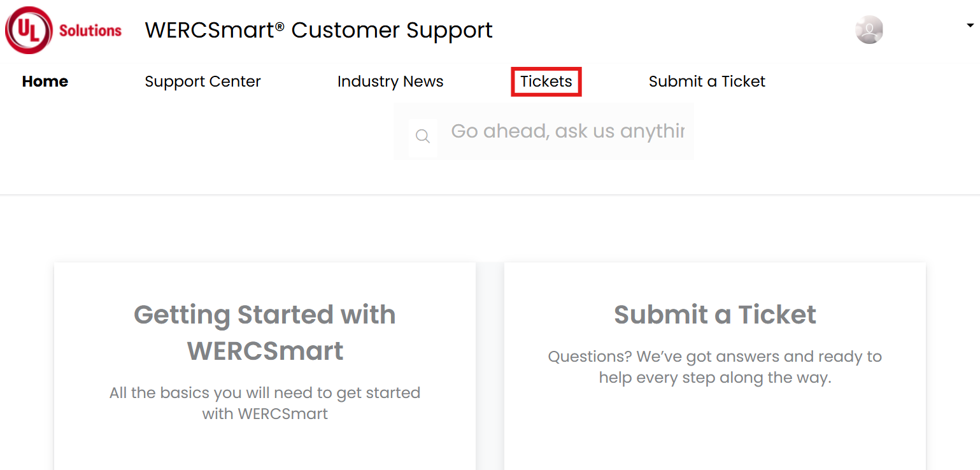This screenshot has height=470, width=980.
Task: Go to the Home nav item
Action: coord(45,82)
